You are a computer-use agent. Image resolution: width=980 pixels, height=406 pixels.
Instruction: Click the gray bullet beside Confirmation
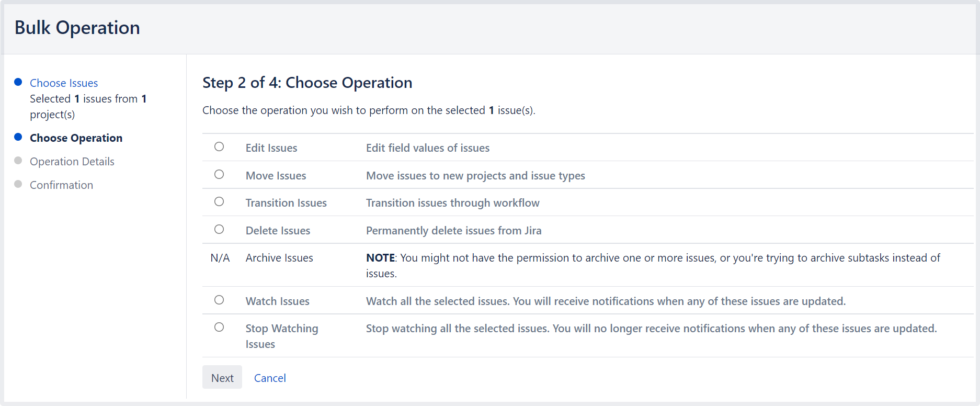tap(18, 184)
